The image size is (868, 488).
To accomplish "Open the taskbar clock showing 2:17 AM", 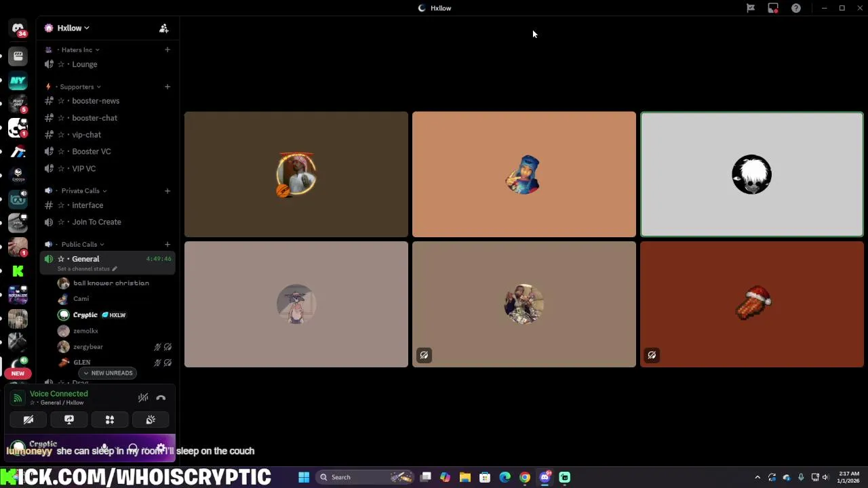I will pyautogui.click(x=849, y=477).
